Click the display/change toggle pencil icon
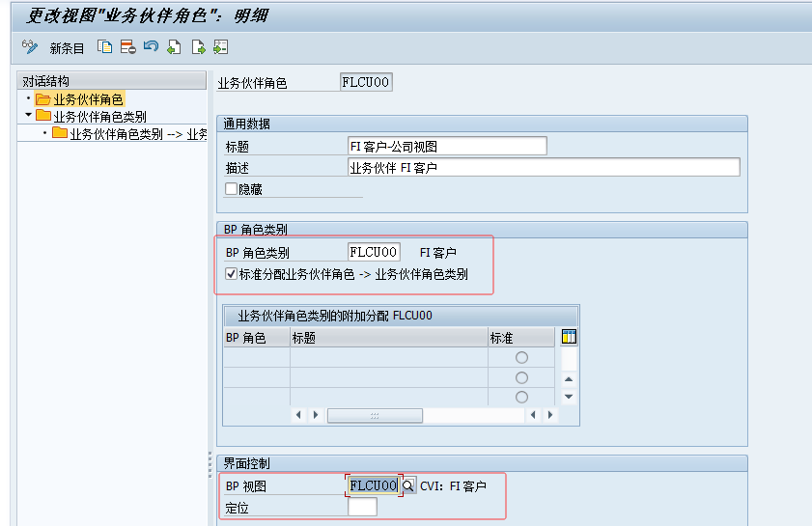This screenshot has width=812, height=526. point(29,47)
